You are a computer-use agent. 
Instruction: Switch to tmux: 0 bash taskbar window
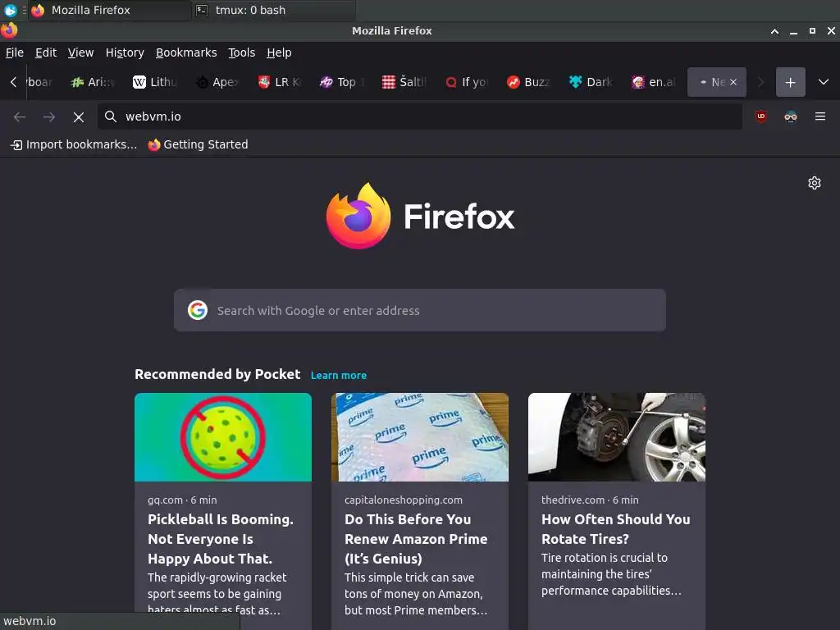point(273,10)
